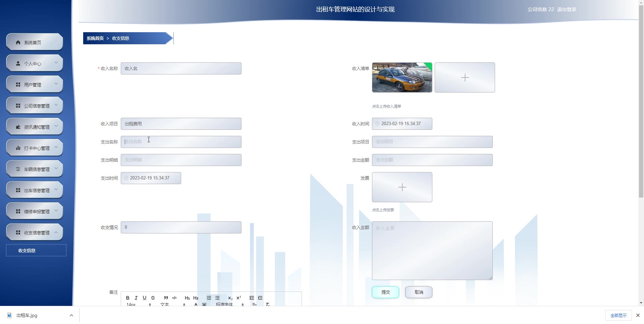Click the grid icon beside 公司信息管理
Screen dimensions: 644x324
18,106
